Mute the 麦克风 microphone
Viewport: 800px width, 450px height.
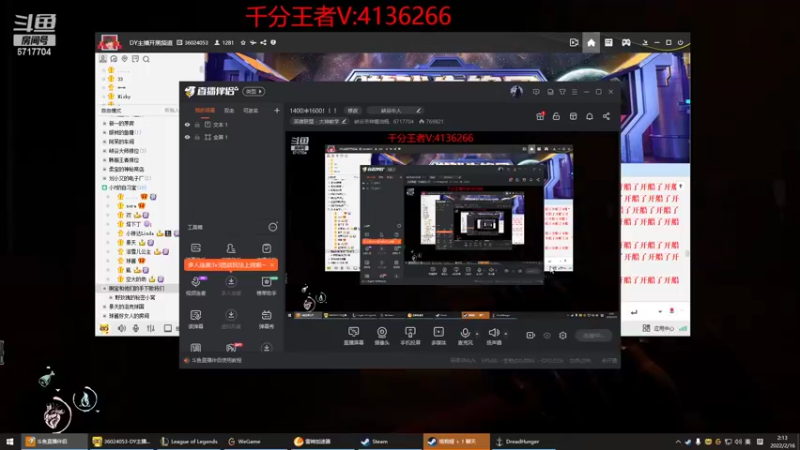[465, 336]
